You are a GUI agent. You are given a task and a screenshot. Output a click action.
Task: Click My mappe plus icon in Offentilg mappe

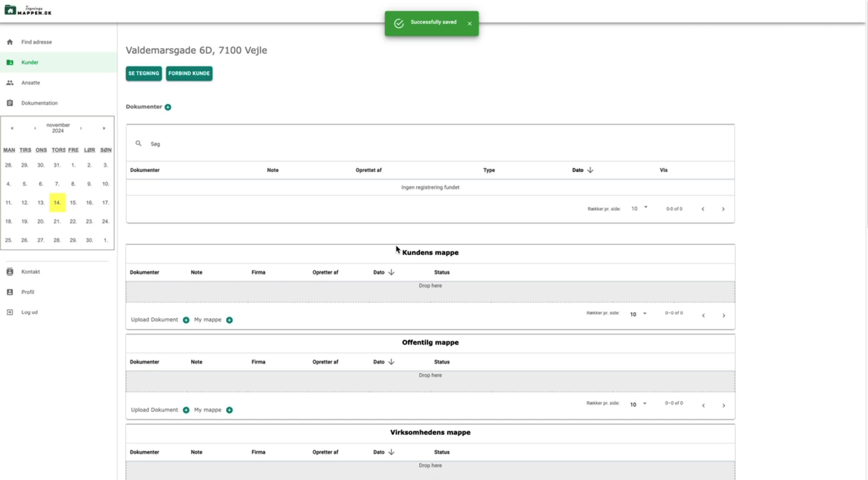click(x=229, y=410)
